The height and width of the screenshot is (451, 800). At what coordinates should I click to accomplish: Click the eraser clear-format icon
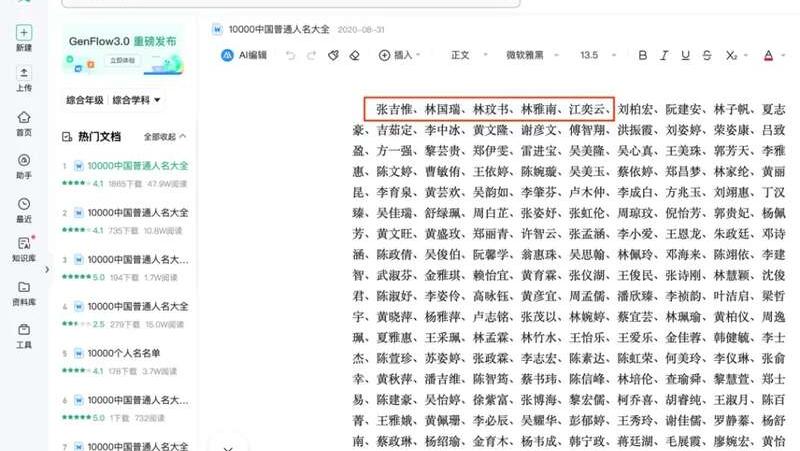[x=355, y=55]
